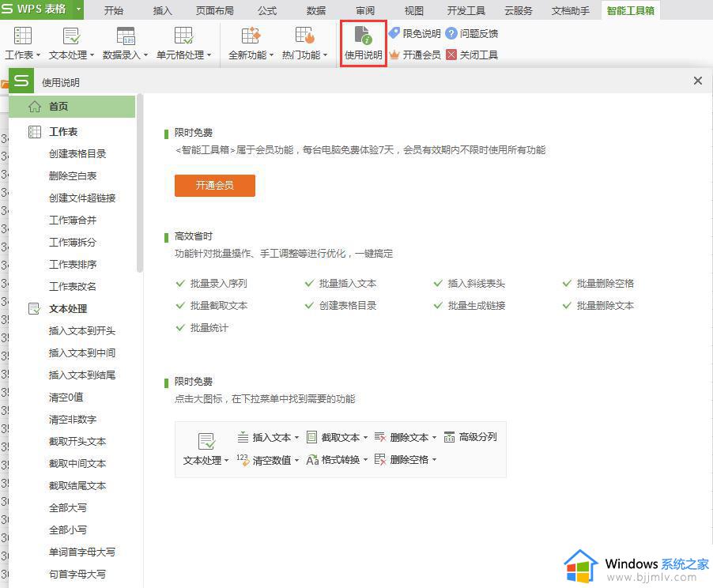
Task: Open the 页面布局 tab
Action: pos(215,10)
